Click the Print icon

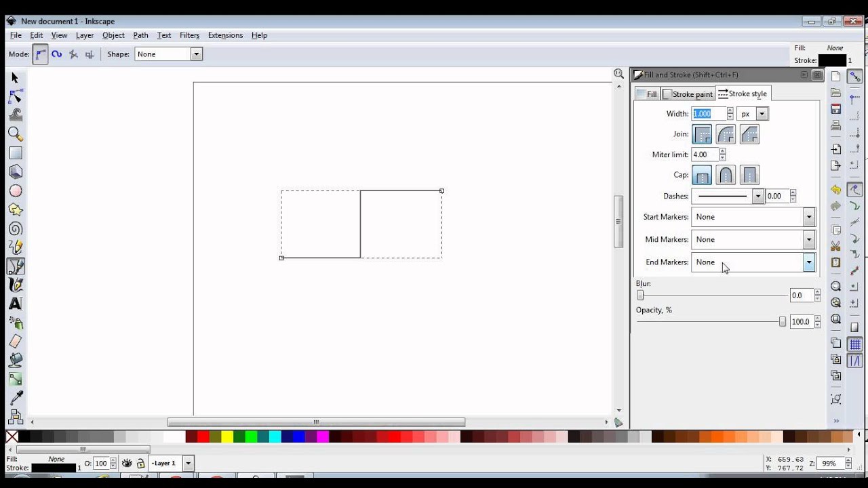[x=836, y=125]
